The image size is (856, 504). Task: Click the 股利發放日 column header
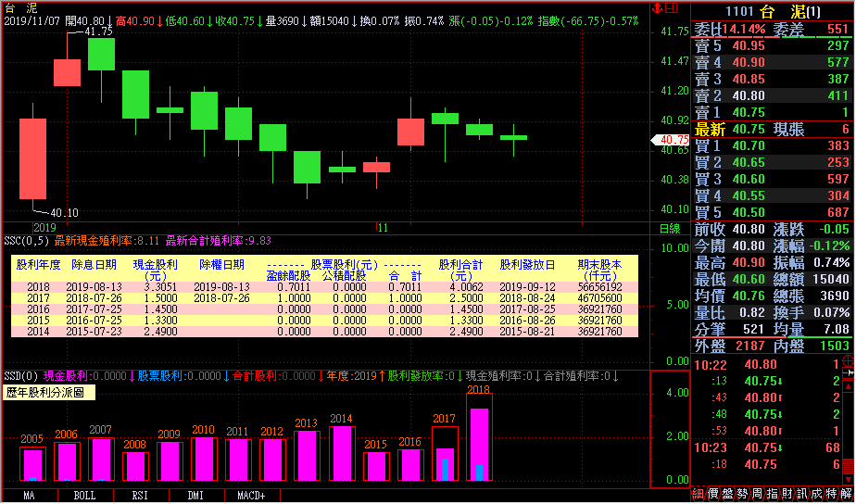(527, 265)
